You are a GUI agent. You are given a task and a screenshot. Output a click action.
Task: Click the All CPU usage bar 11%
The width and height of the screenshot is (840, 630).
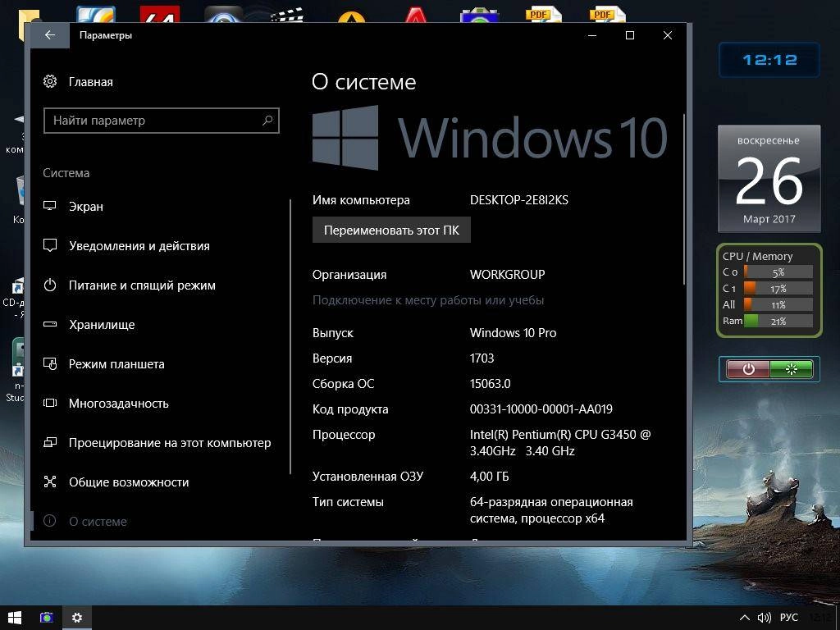pos(778,305)
